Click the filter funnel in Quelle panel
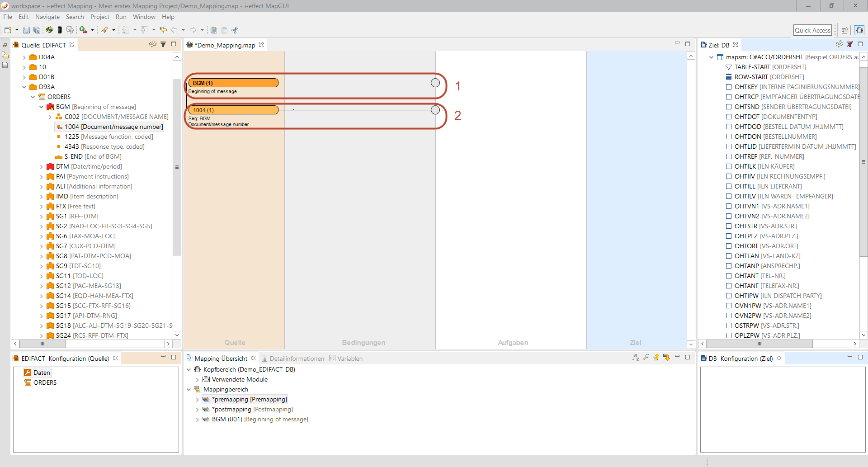Image resolution: width=868 pixels, height=467 pixels. pos(163,44)
